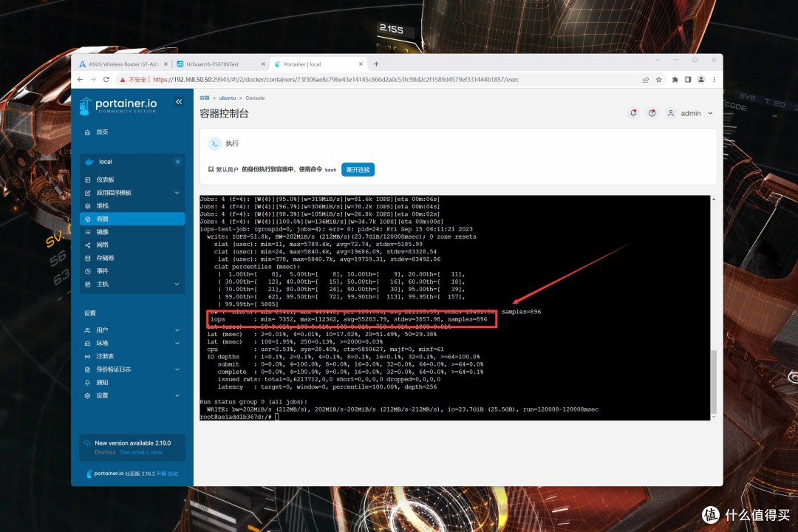
Task: Close the ASUS Wireless Router tab
Action: [166, 64]
